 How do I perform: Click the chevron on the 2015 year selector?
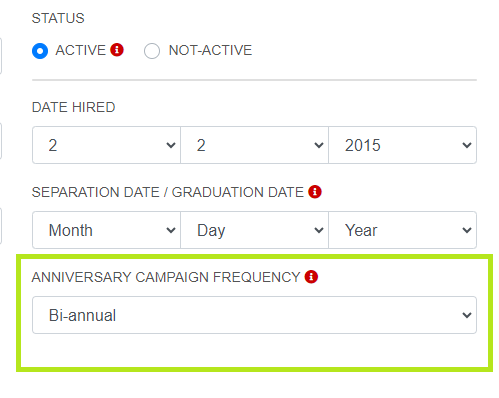pyautogui.click(x=467, y=145)
